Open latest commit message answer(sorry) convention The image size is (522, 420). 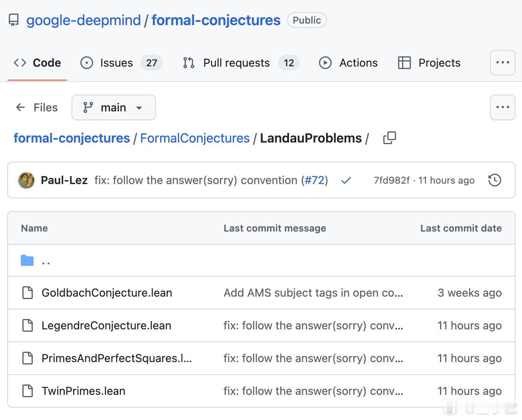196,180
